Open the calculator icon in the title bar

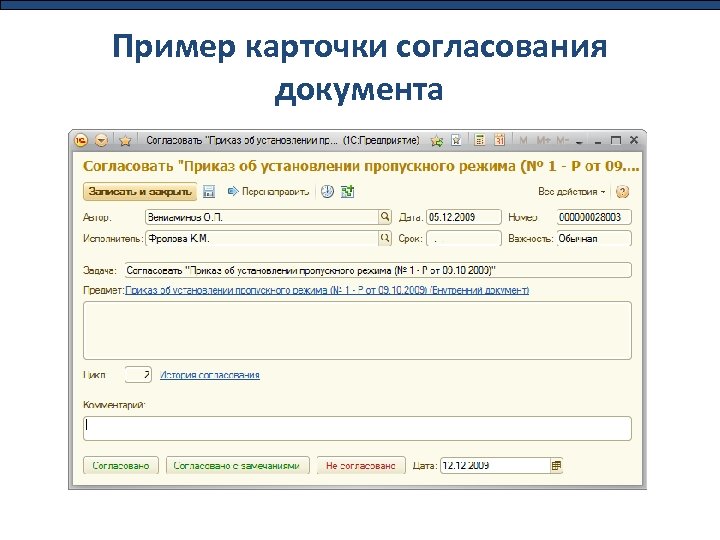click(x=479, y=140)
